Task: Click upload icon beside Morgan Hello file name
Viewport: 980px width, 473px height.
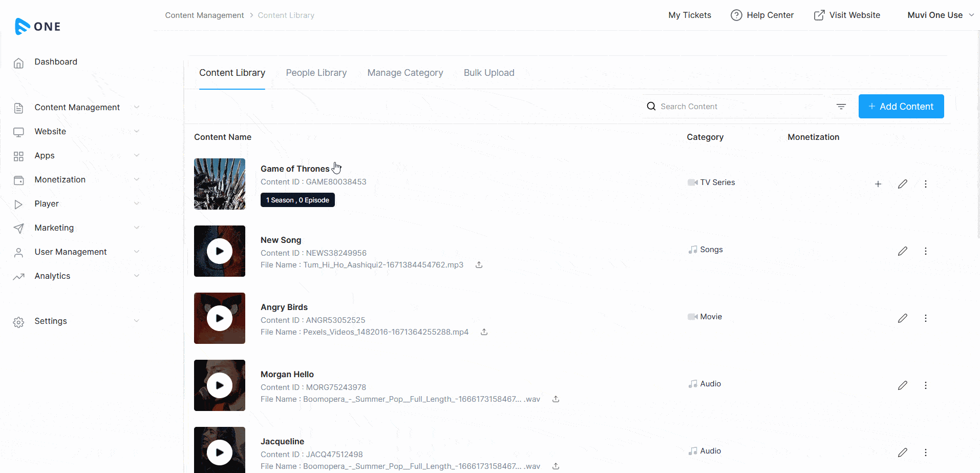Action: 556,399
